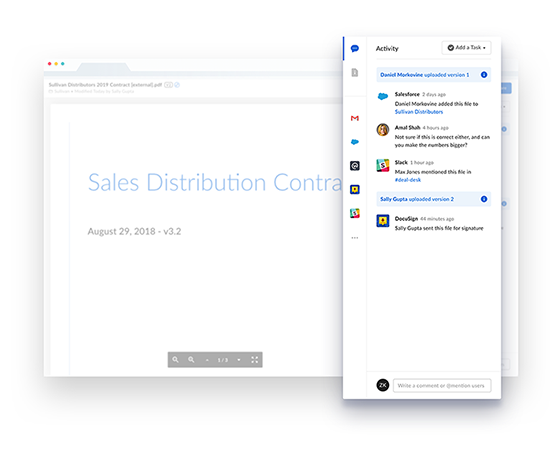Click the blue checkmark icon beside filename

[177, 85]
